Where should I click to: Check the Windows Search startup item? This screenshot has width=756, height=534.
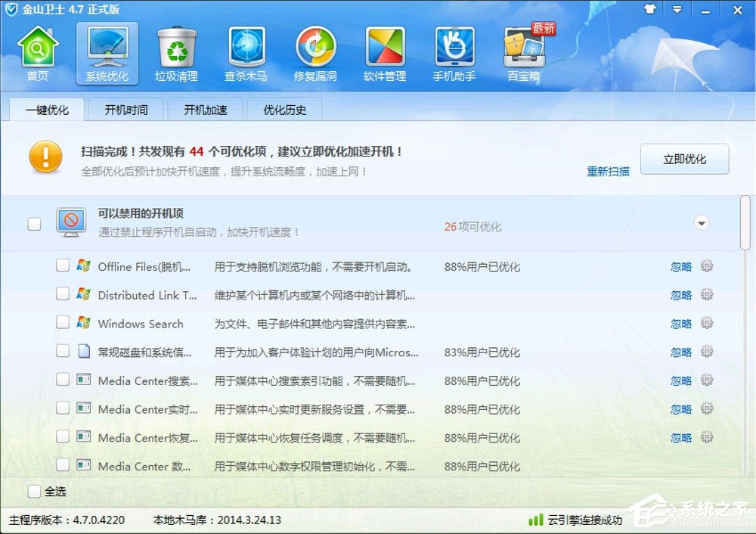(x=64, y=323)
